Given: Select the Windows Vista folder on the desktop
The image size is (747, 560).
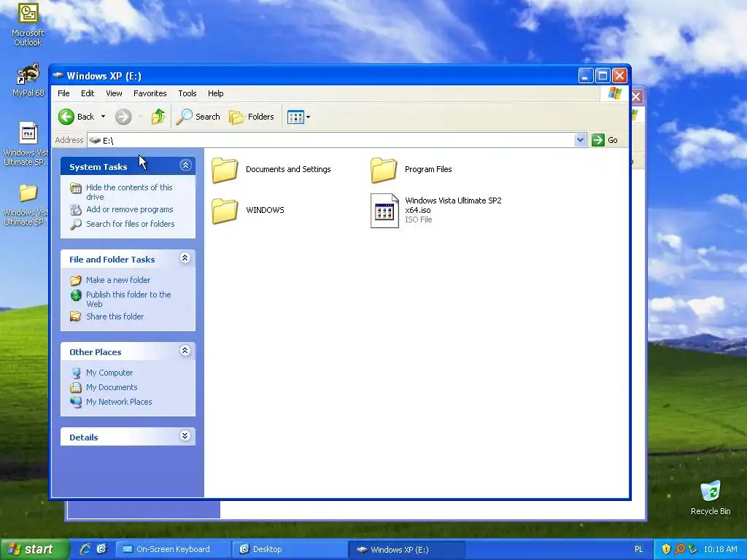Looking at the screenshot, I should [28, 192].
